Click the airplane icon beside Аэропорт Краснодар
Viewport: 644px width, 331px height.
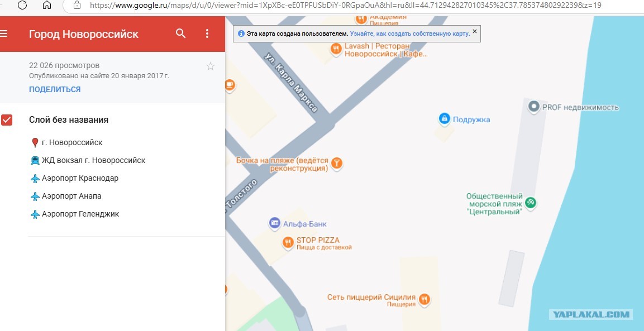[x=35, y=179]
